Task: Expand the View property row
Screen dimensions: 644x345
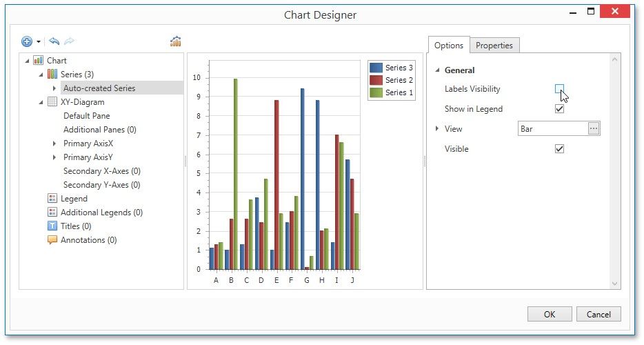Action: 436,128
